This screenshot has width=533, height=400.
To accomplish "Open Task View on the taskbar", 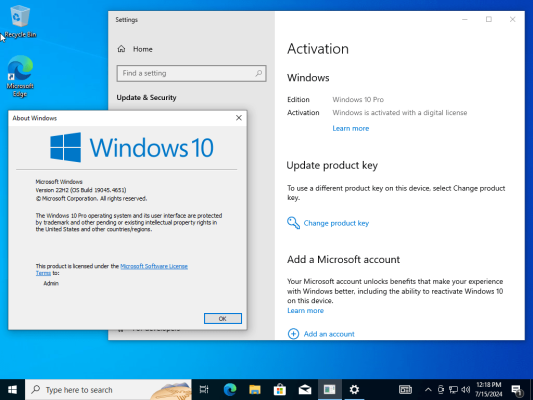I will coord(204,389).
